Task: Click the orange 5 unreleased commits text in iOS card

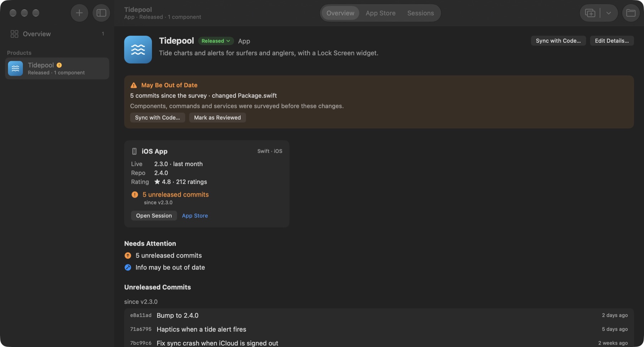Action: point(175,194)
